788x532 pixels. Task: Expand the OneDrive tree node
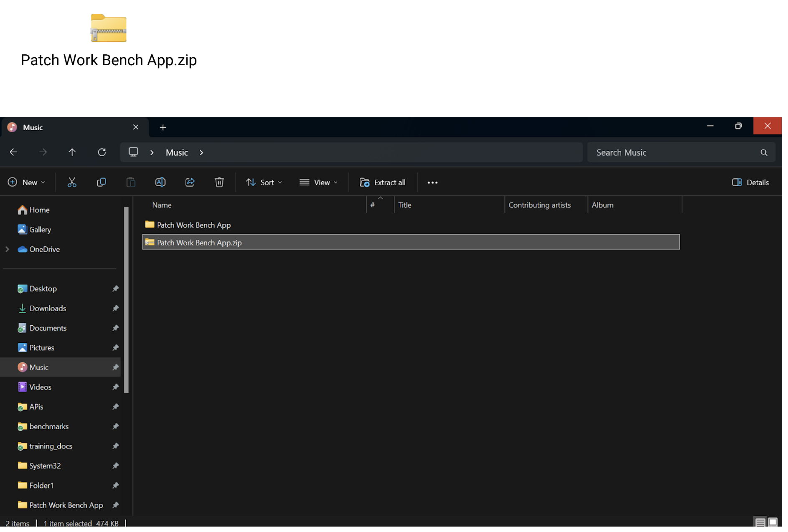click(x=7, y=249)
